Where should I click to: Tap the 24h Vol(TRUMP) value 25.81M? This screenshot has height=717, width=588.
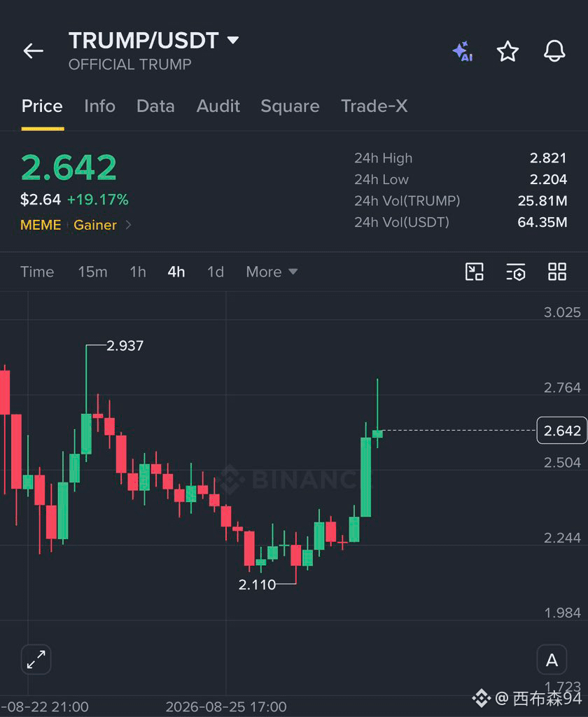[x=542, y=201]
